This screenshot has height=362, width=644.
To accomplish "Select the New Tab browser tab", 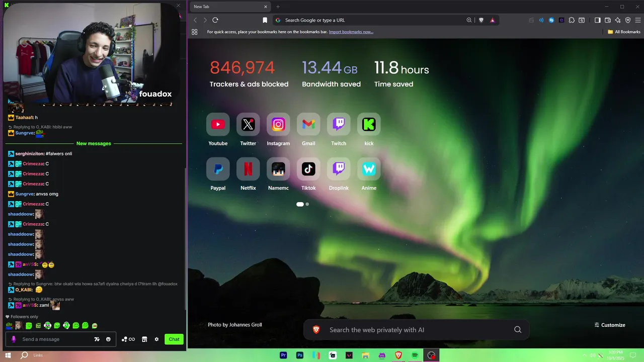I will click(x=229, y=7).
